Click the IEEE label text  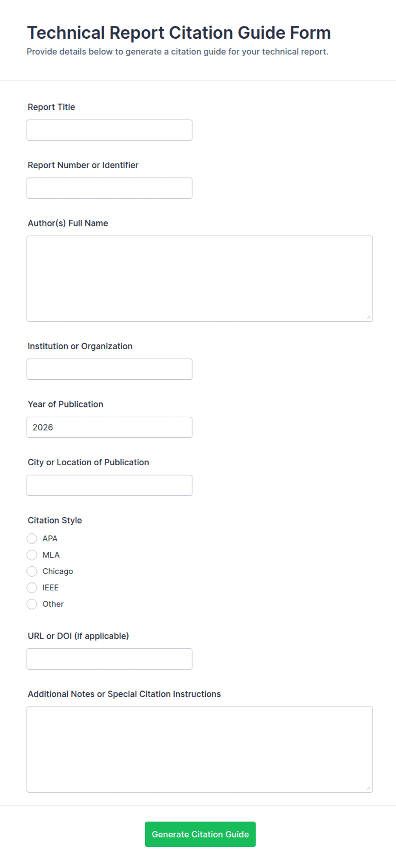(x=51, y=588)
